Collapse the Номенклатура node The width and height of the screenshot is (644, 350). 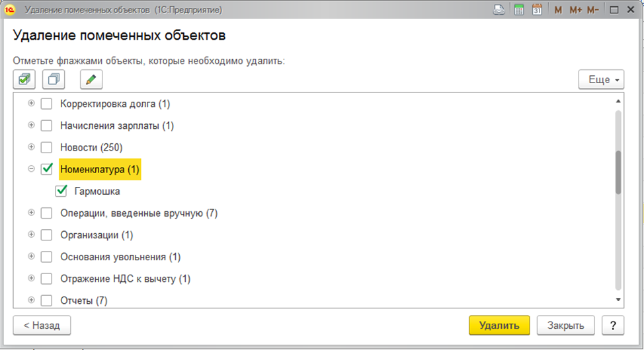(x=31, y=168)
